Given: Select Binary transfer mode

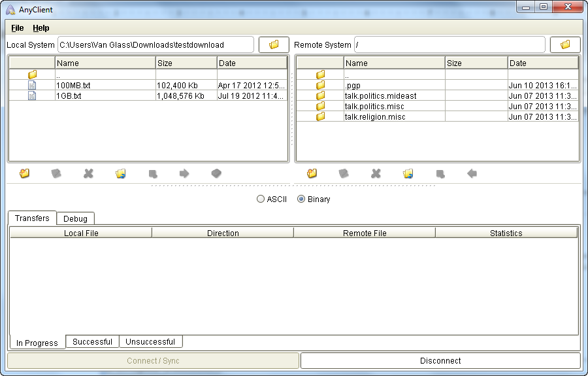Looking at the screenshot, I should click(x=301, y=199).
